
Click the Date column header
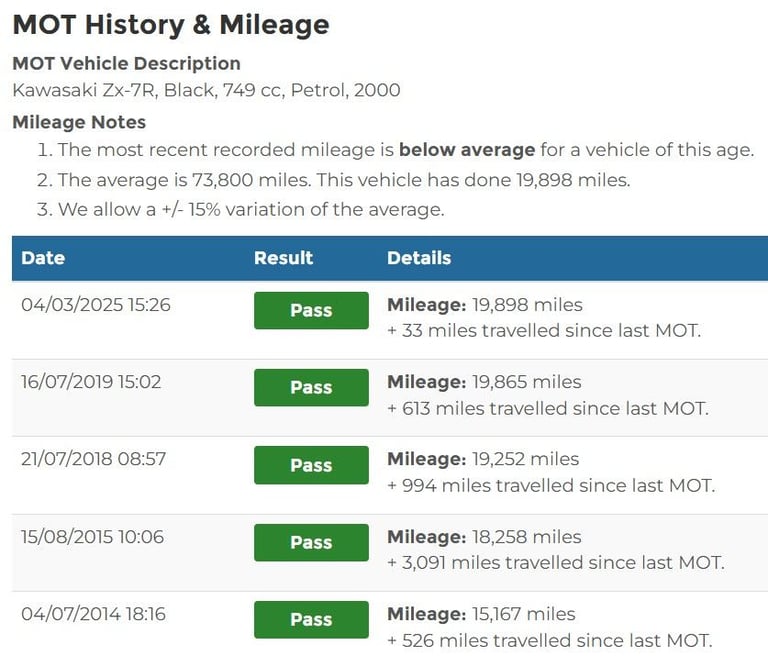[43, 258]
